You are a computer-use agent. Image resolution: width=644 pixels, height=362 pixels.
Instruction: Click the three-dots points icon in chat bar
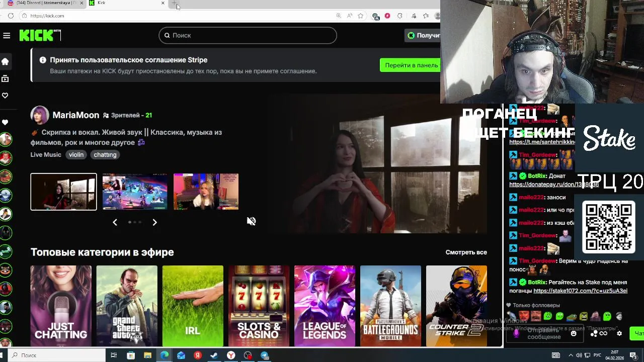point(594,333)
